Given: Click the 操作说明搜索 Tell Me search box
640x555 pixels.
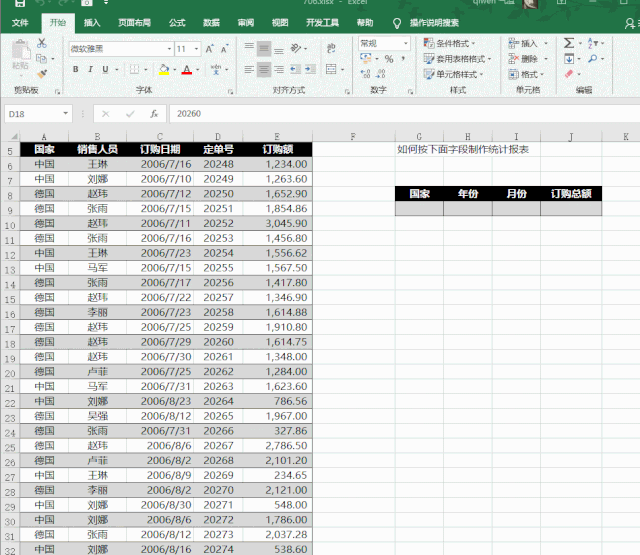Looking at the screenshot, I should tap(434, 23).
